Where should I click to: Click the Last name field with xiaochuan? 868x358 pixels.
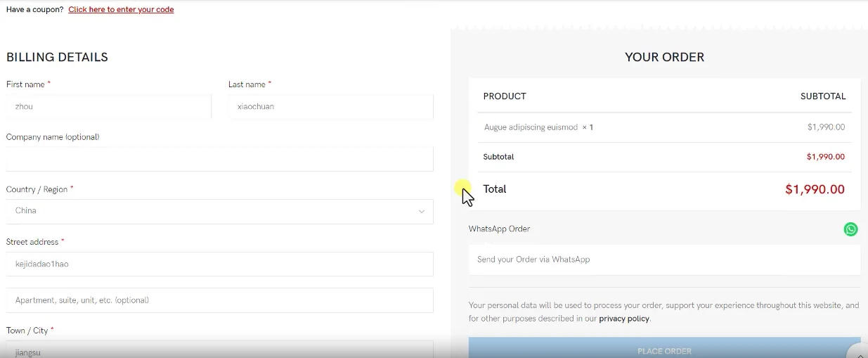[330, 107]
